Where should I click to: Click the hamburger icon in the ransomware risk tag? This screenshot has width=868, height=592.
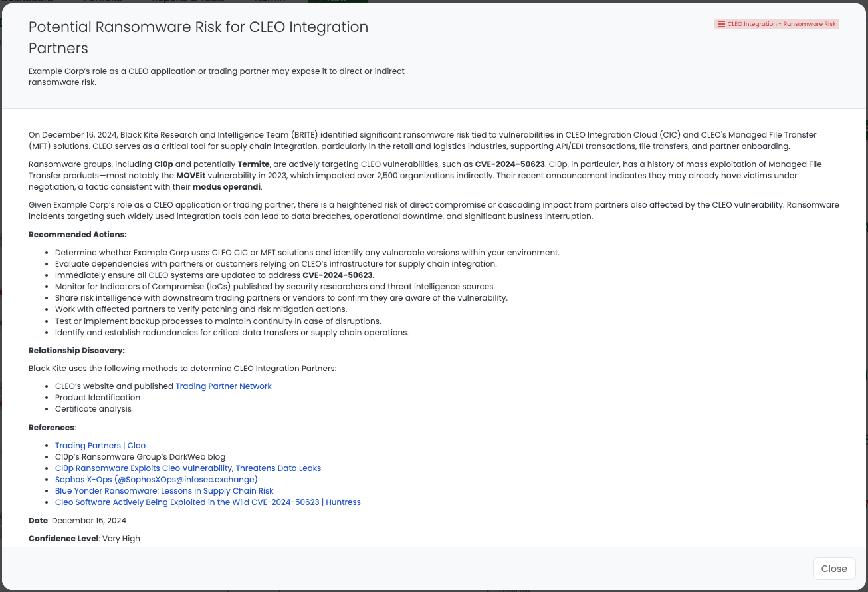722,23
